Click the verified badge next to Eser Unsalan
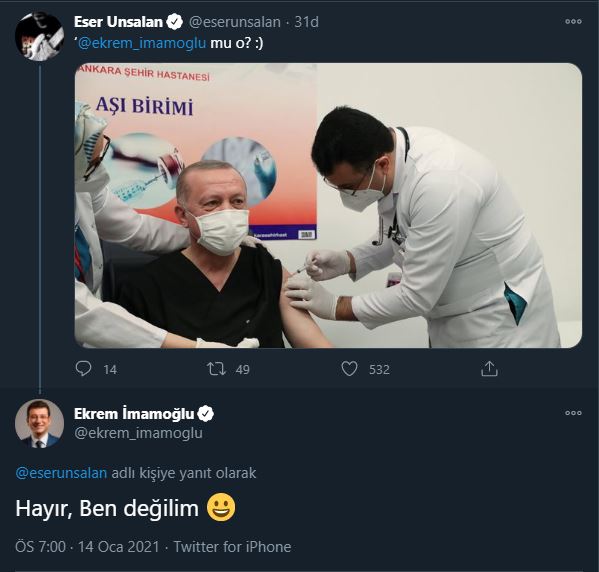Image resolution: width=599 pixels, height=572 pixels. tap(175, 22)
